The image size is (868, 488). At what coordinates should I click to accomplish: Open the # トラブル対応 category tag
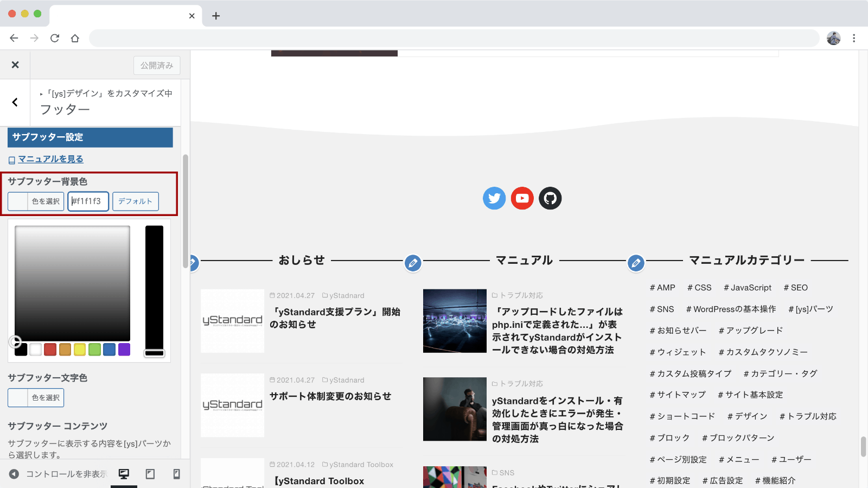click(808, 416)
